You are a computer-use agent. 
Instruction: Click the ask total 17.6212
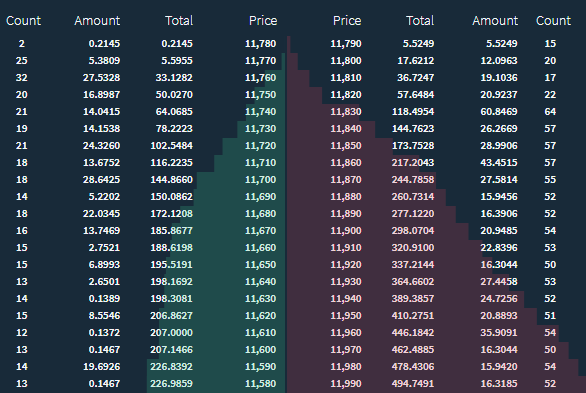pos(416,61)
